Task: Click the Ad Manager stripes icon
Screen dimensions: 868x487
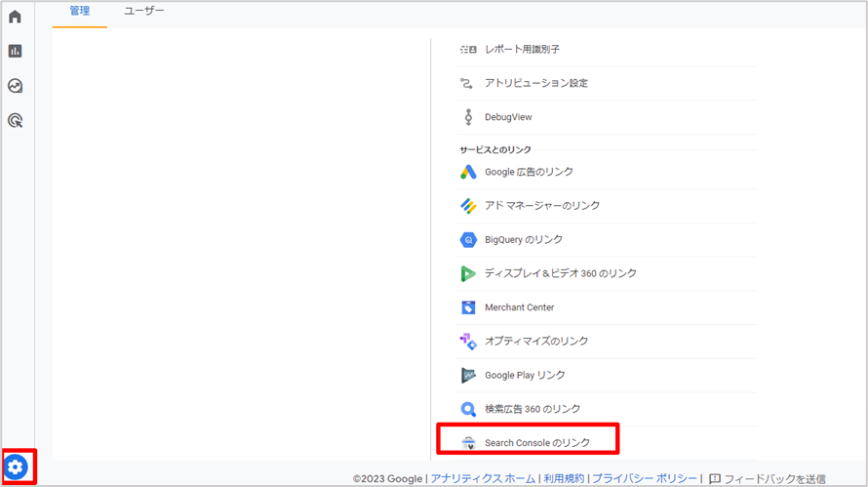Action: click(468, 206)
